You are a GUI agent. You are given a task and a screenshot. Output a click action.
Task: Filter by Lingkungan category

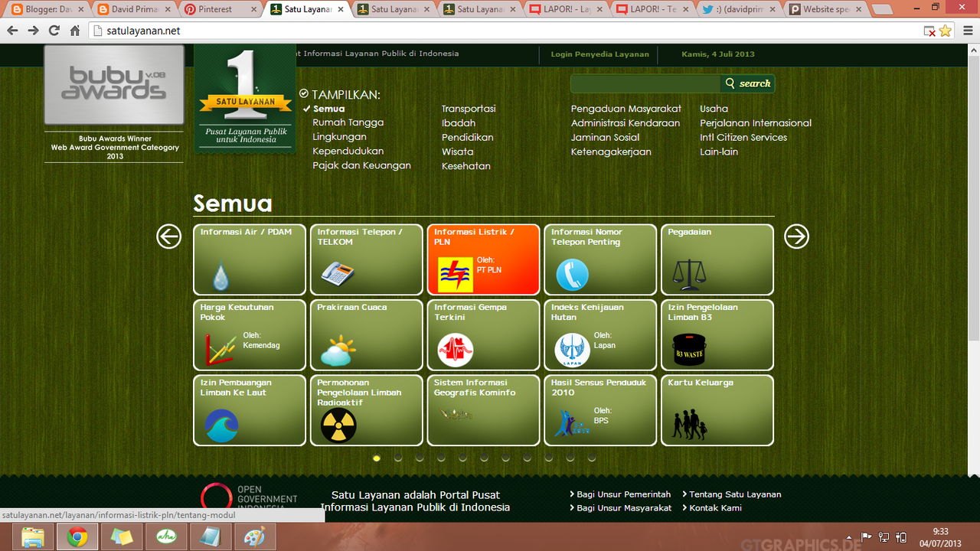[x=339, y=137]
